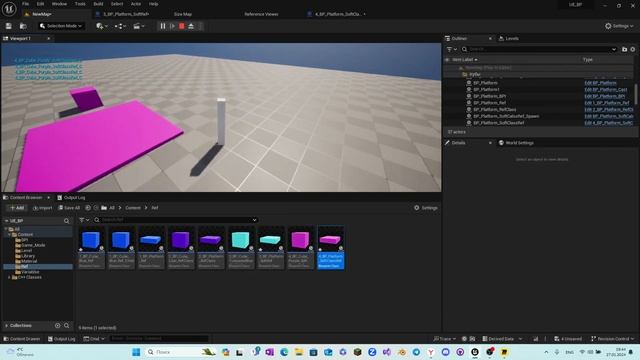The image size is (640, 360).
Task: Click the Add button in Content Browser
Action: [17, 208]
